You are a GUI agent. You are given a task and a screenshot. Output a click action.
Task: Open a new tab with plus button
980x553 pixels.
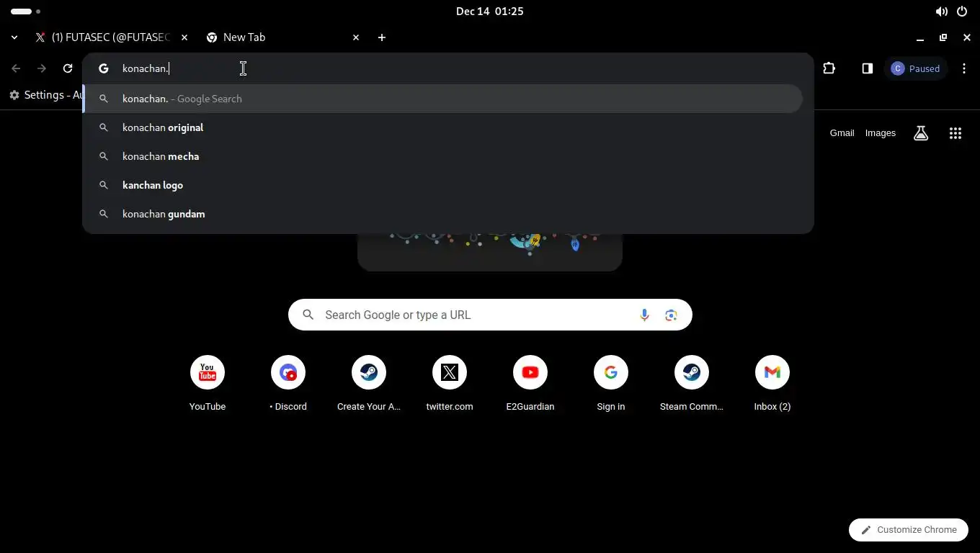[x=382, y=37]
